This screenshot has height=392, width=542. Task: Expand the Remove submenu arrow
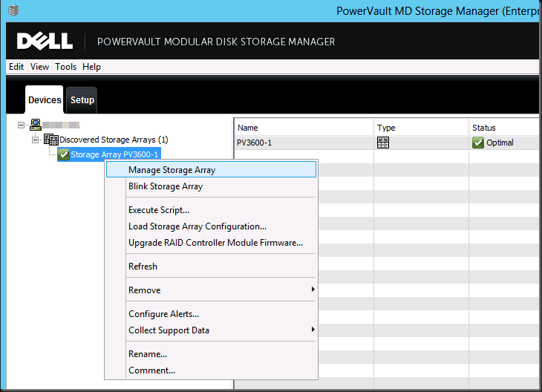click(313, 290)
